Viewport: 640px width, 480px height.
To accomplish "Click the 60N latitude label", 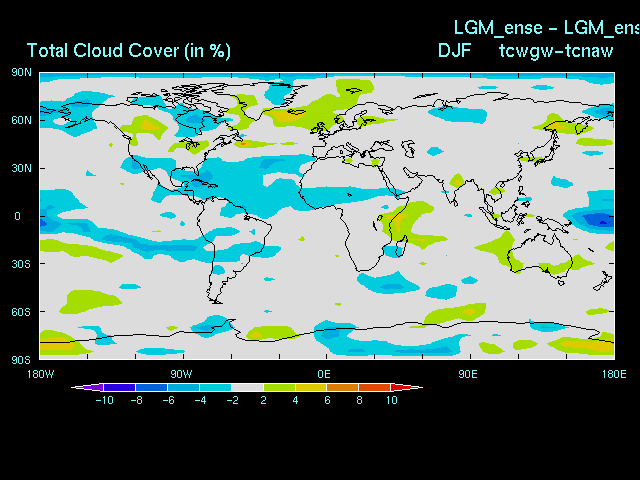I will point(21,120).
